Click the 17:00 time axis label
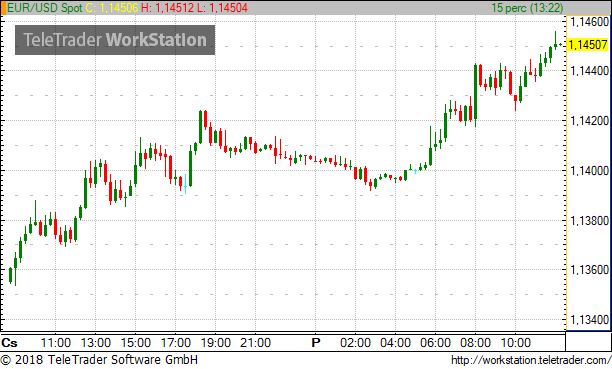 tap(176, 343)
